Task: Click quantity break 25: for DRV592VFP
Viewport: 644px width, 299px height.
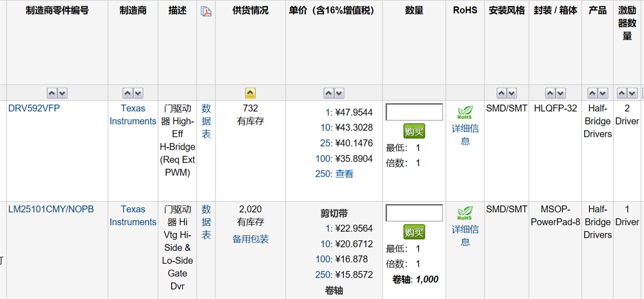Action: [x=327, y=143]
